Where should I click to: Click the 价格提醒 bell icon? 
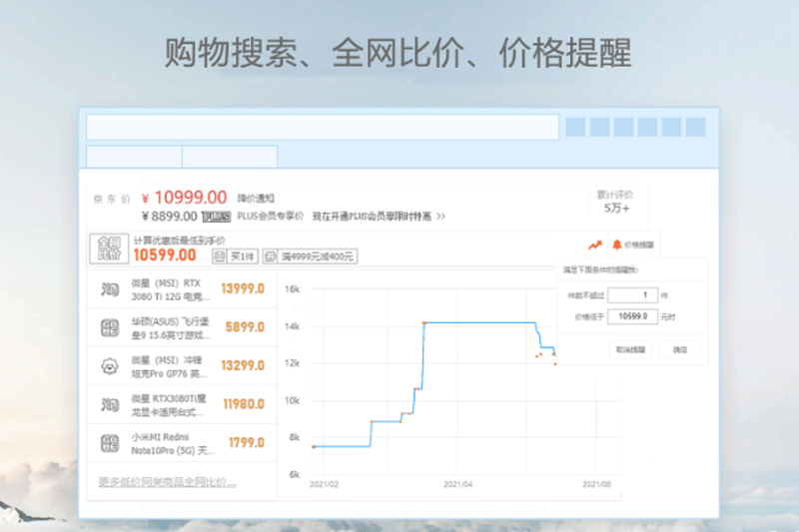click(x=617, y=245)
